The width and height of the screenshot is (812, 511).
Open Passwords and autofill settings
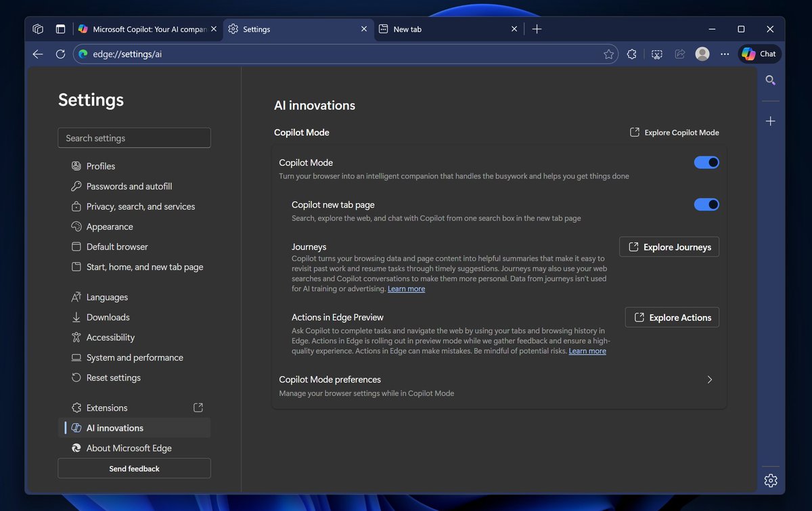pos(134,187)
